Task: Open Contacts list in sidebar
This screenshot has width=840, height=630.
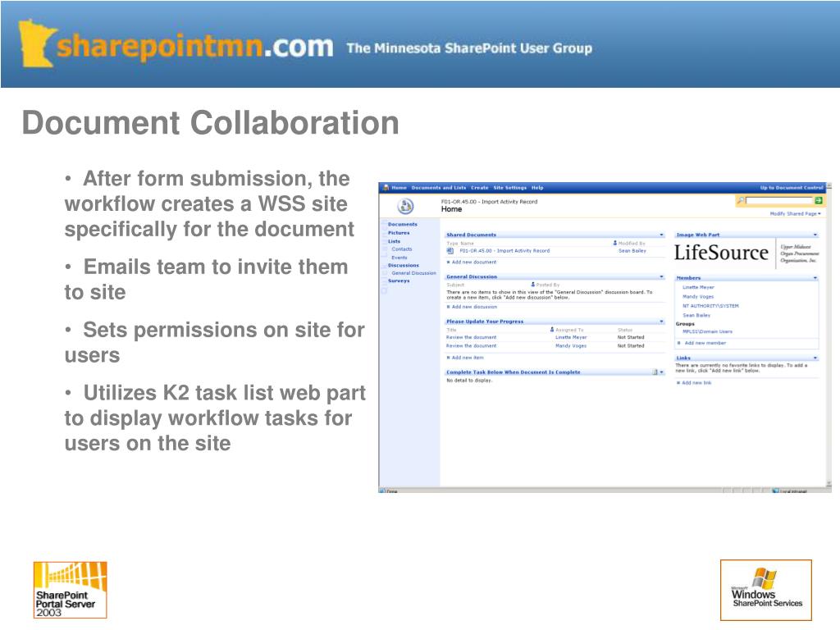Action: pos(402,249)
